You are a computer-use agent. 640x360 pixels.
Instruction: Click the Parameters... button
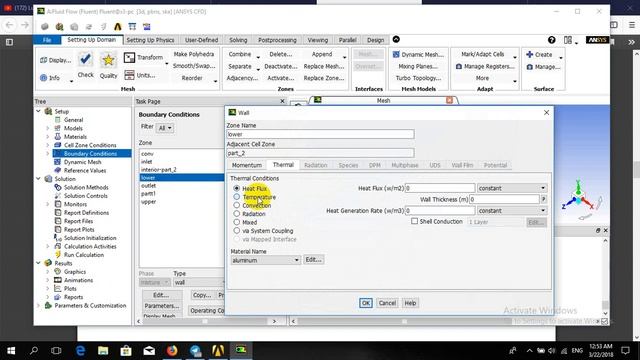pos(162,306)
